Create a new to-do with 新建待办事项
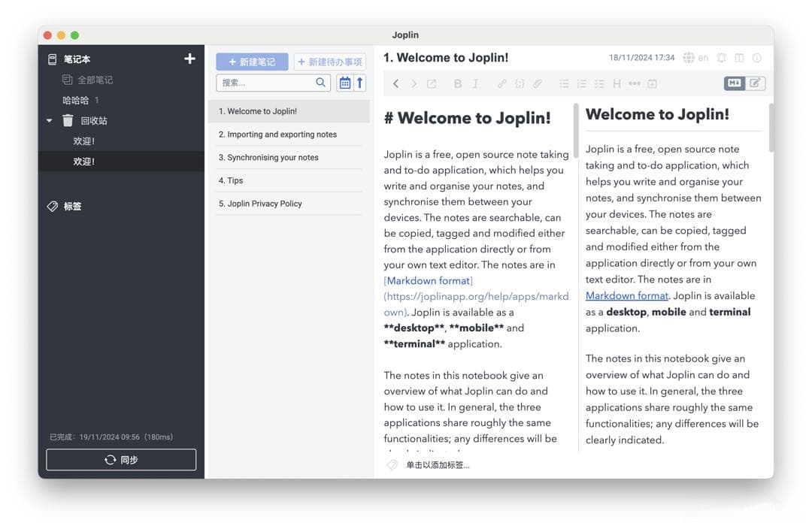812x529 pixels. pyautogui.click(x=330, y=62)
